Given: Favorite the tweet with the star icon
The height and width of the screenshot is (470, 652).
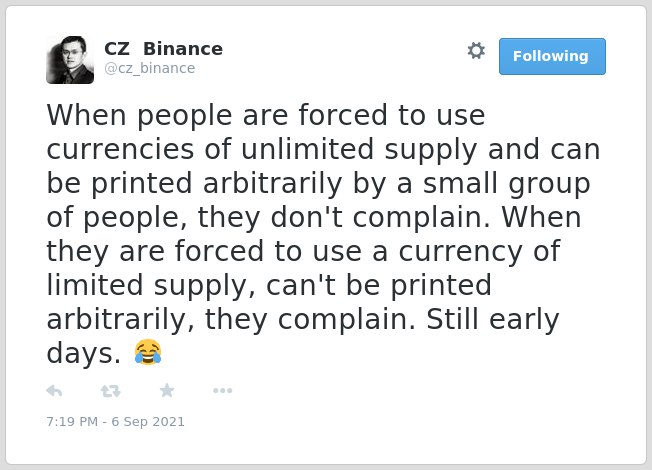Looking at the screenshot, I should click(167, 390).
